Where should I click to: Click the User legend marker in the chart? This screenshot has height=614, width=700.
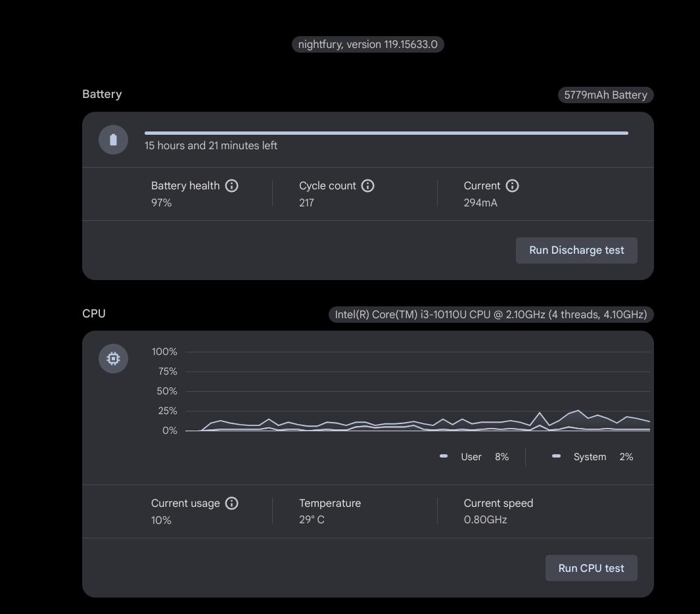444,456
